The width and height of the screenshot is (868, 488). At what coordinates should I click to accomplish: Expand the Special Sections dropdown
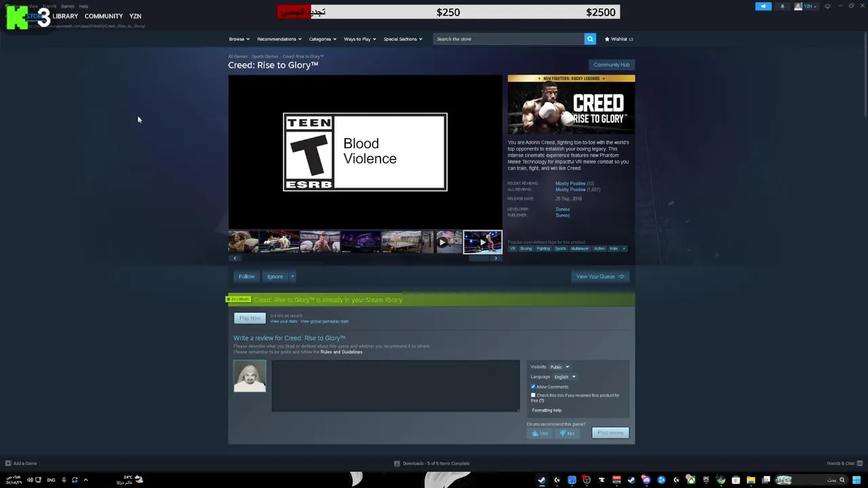tap(403, 39)
